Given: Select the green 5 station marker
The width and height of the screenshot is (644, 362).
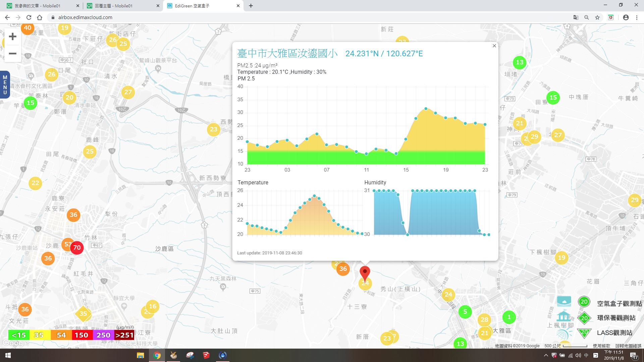Looking at the screenshot, I should (x=465, y=312).
